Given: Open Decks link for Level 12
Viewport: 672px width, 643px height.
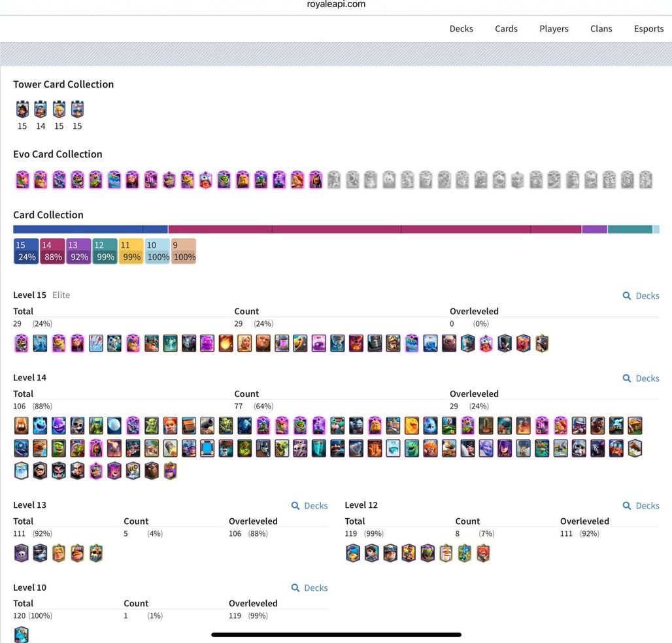Looking at the screenshot, I should click(641, 506).
